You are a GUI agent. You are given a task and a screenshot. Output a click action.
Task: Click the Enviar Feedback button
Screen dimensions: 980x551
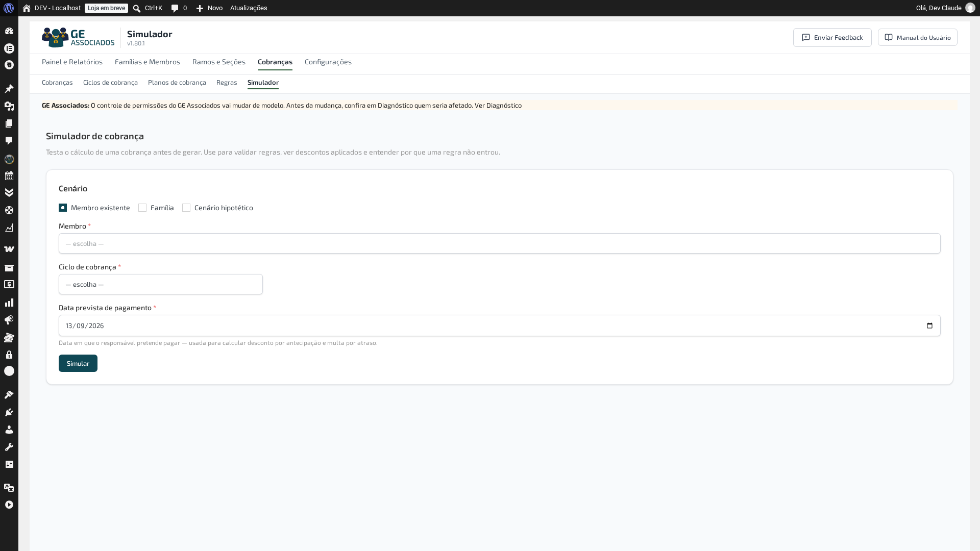[x=832, y=37]
